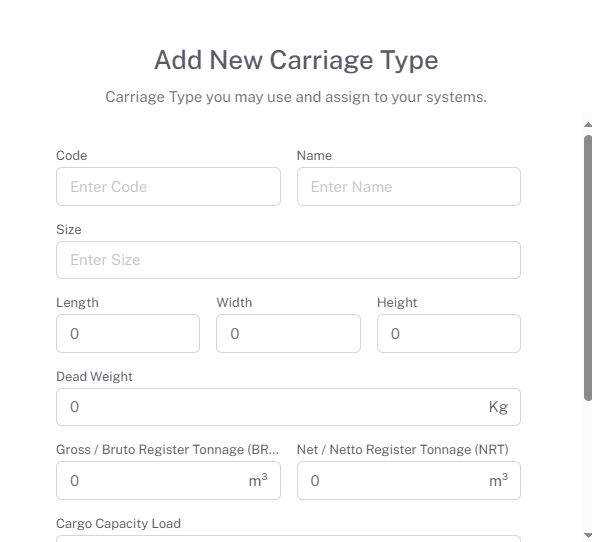Click the Size field label

point(69,229)
